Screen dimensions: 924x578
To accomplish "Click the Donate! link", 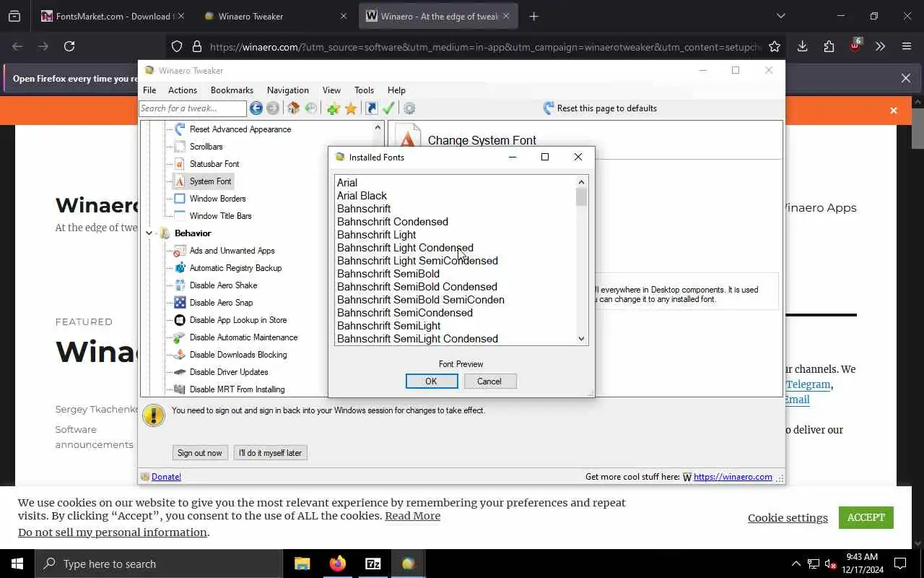I will pos(166,477).
